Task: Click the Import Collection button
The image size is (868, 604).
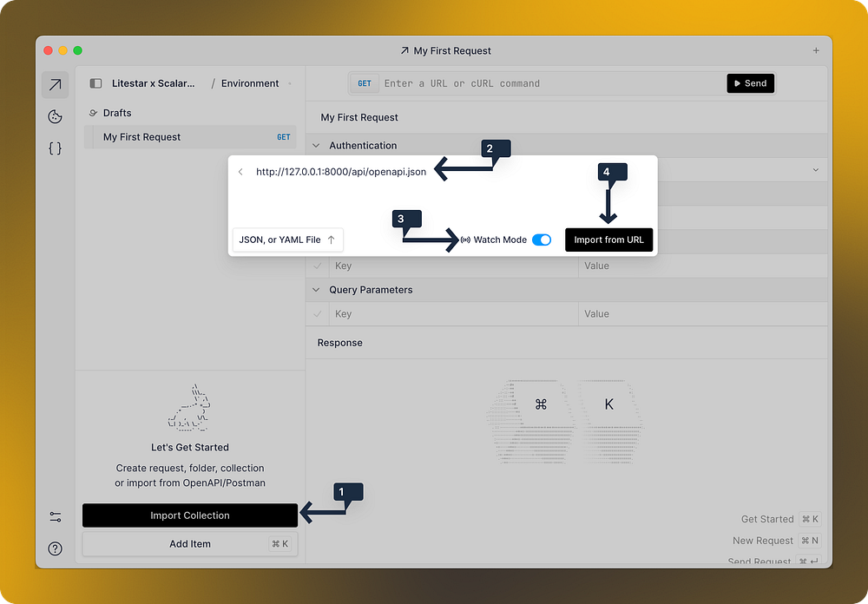Action: (190, 515)
